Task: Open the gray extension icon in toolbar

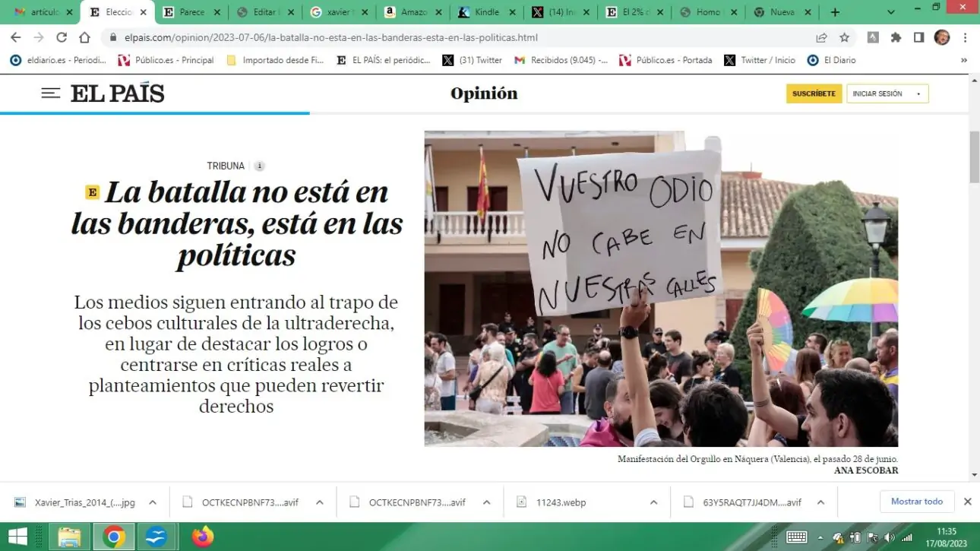Action: 873,37
